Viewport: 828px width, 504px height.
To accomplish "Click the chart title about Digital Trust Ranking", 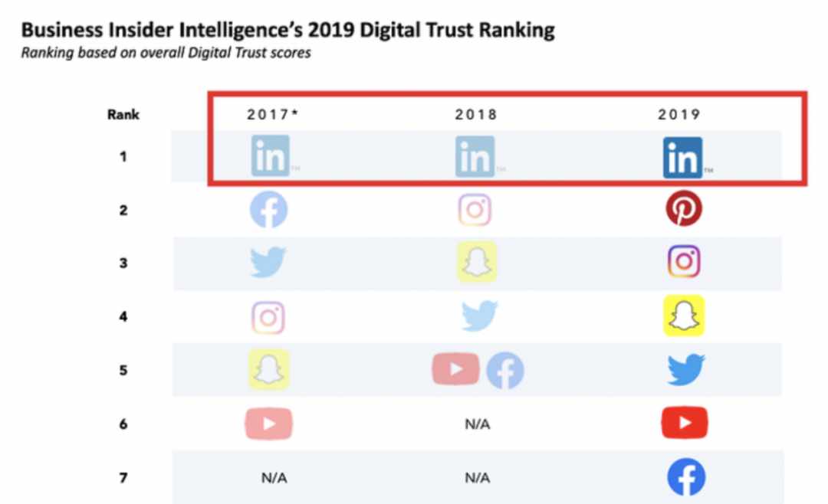I will [287, 30].
